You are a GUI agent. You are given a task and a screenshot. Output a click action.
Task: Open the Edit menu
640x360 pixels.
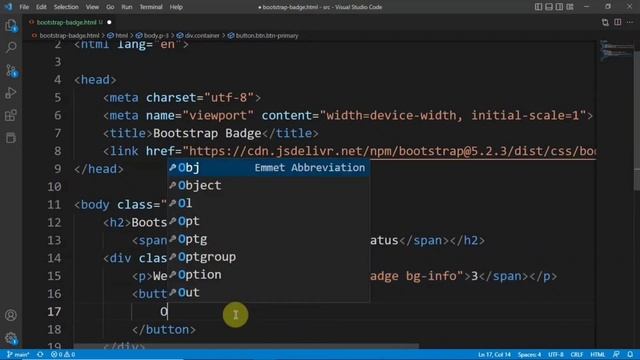tap(41, 7)
